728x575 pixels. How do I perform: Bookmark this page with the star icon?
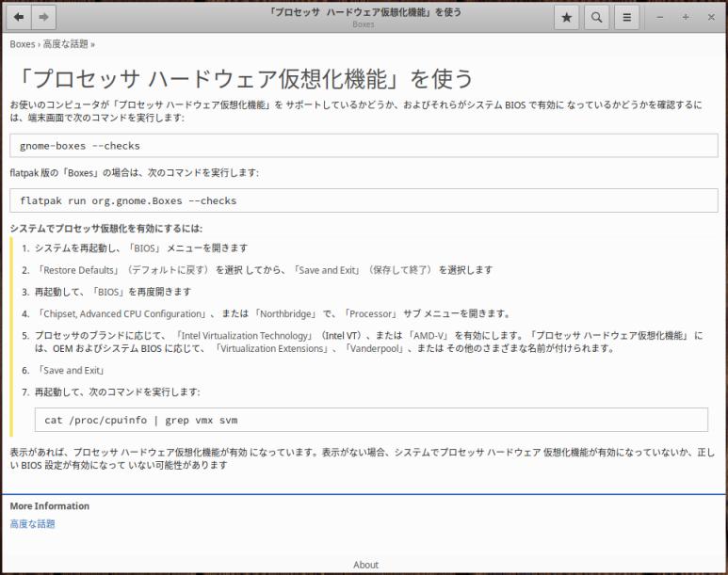(566, 17)
